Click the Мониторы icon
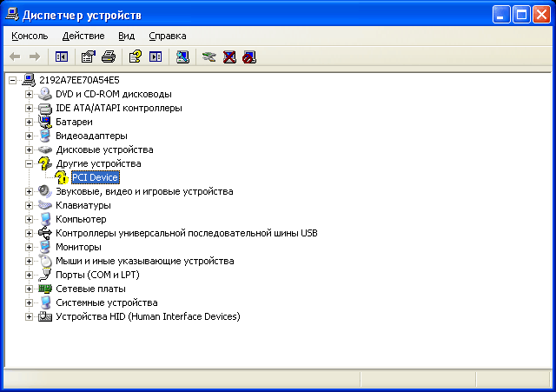Image resolution: width=556 pixels, height=392 pixels. point(45,247)
